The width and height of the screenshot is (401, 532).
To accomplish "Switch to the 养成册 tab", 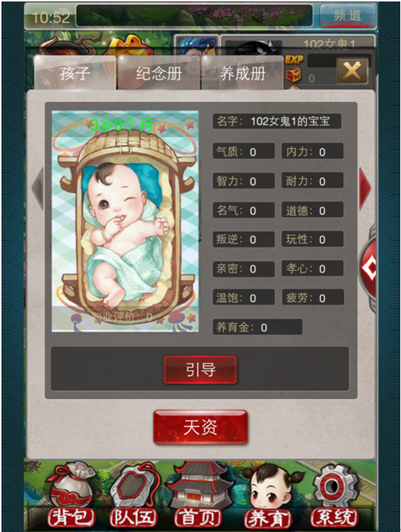I will click(x=242, y=73).
